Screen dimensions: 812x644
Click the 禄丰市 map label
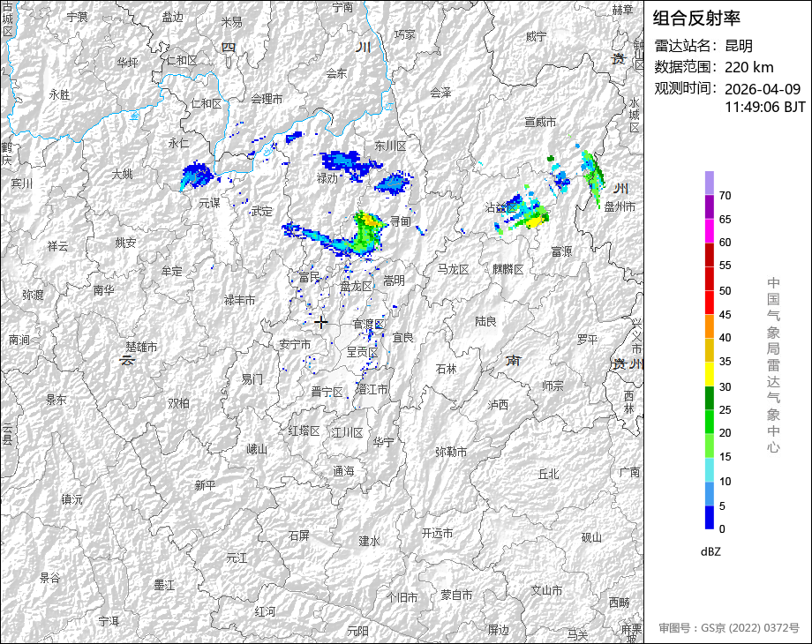239,300
